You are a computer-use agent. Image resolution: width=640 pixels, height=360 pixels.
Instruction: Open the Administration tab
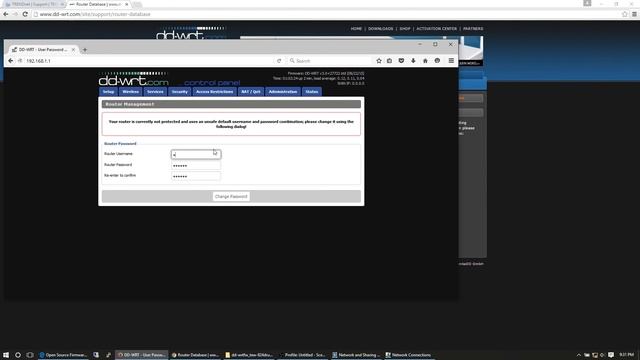pyautogui.click(x=283, y=92)
